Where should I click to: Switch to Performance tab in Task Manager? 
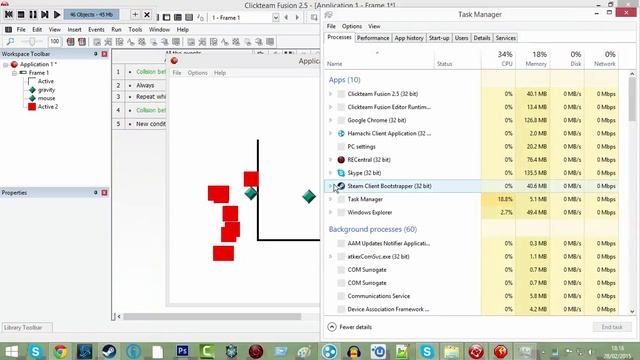pyautogui.click(x=373, y=38)
